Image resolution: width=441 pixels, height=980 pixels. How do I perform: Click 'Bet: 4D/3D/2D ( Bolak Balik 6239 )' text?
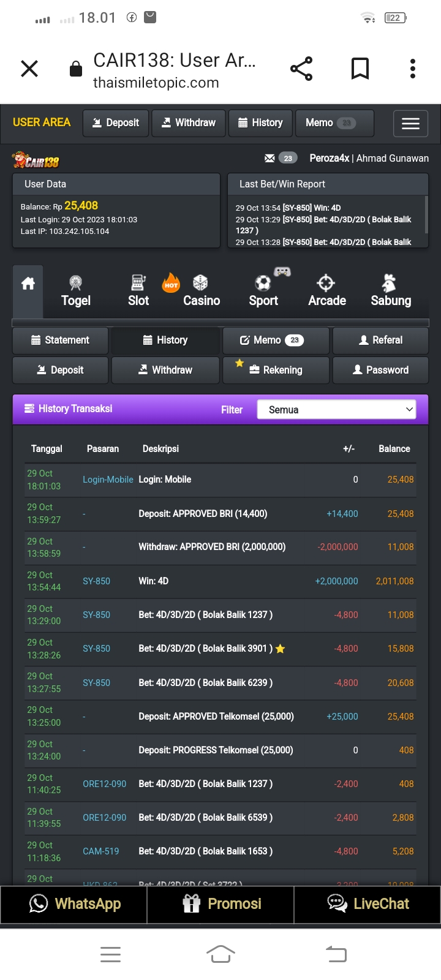coord(206,682)
